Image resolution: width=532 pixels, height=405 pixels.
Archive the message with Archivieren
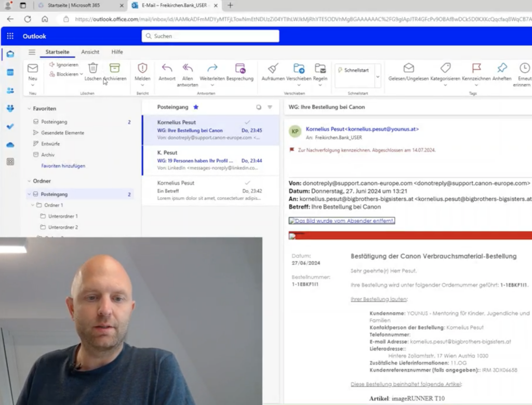[115, 72]
